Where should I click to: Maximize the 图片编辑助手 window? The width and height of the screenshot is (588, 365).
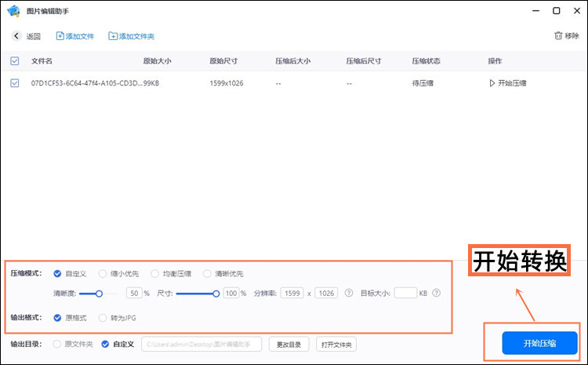coord(557,11)
